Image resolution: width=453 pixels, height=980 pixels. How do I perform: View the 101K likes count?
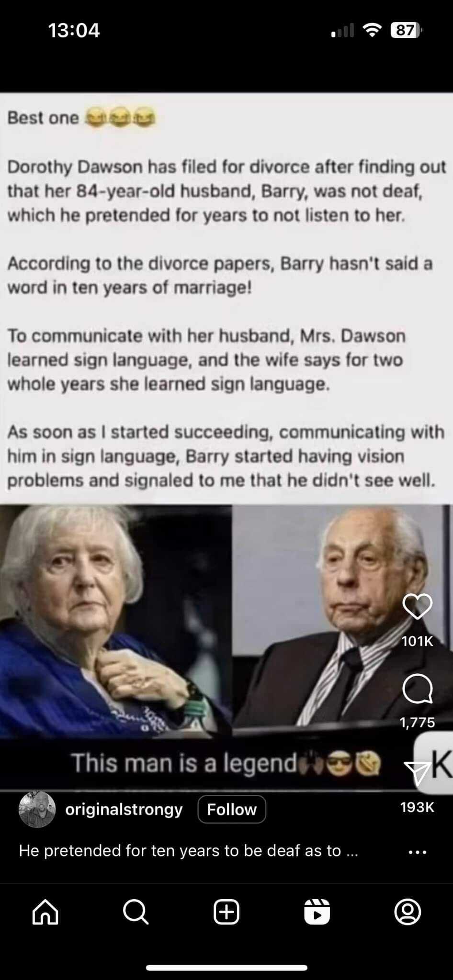point(418,641)
